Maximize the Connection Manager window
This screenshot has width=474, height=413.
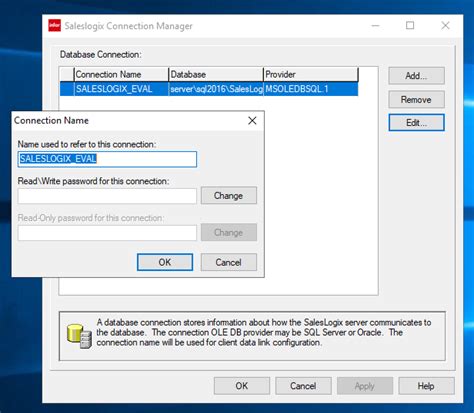[410, 25]
